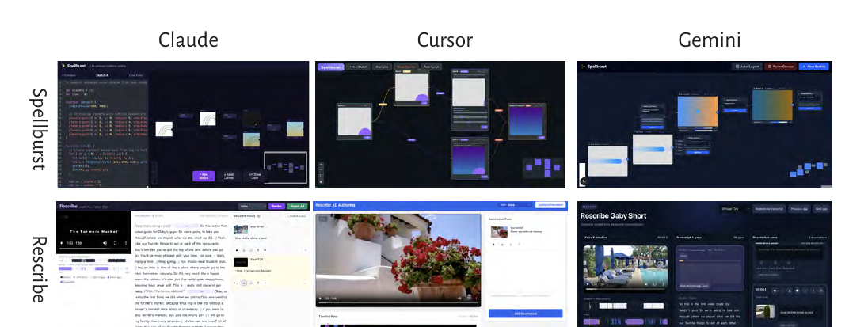Viewport: 868px width, 327px height.
Task: Click zoom-in plus icon in Cursor Spellburst
Action: point(321,165)
